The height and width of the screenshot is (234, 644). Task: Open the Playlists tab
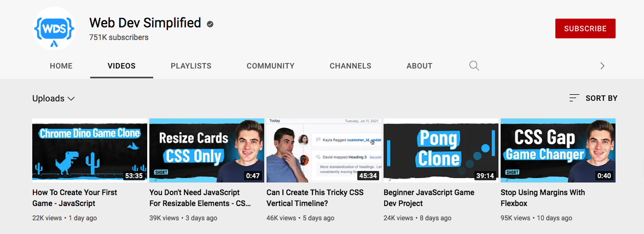coord(191,66)
